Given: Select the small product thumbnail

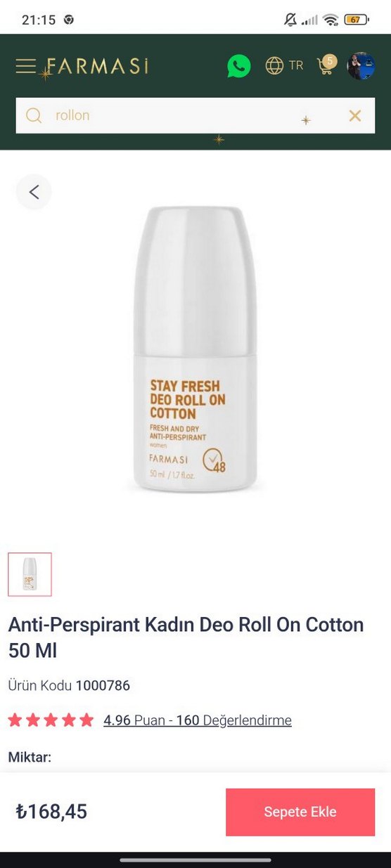Looking at the screenshot, I should click(30, 574).
